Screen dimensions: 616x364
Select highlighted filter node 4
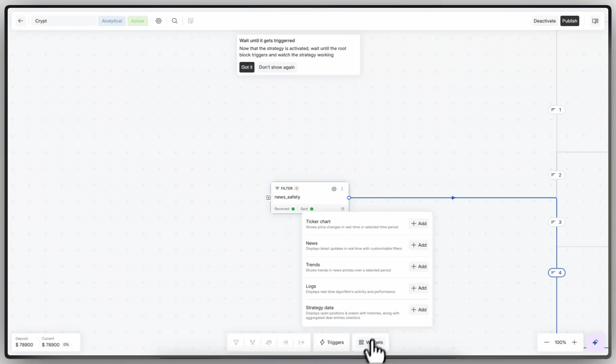click(x=556, y=273)
